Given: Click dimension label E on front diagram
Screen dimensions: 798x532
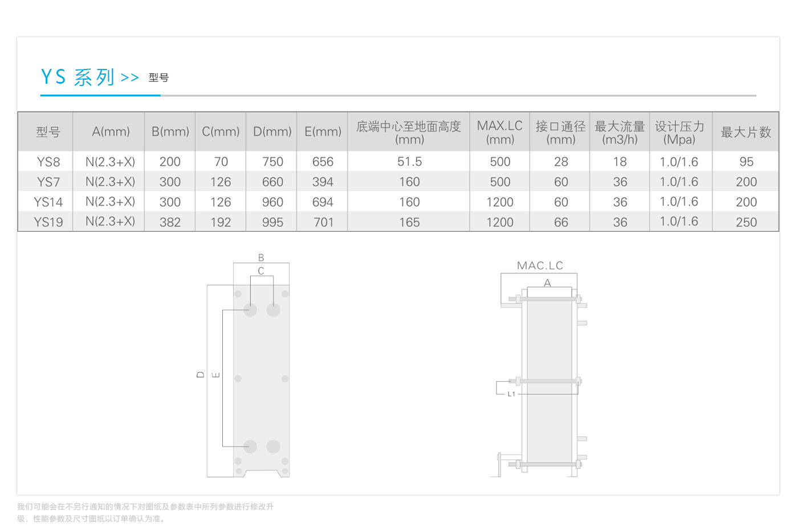Looking at the screenshot, I should click(x=215, y=375).
